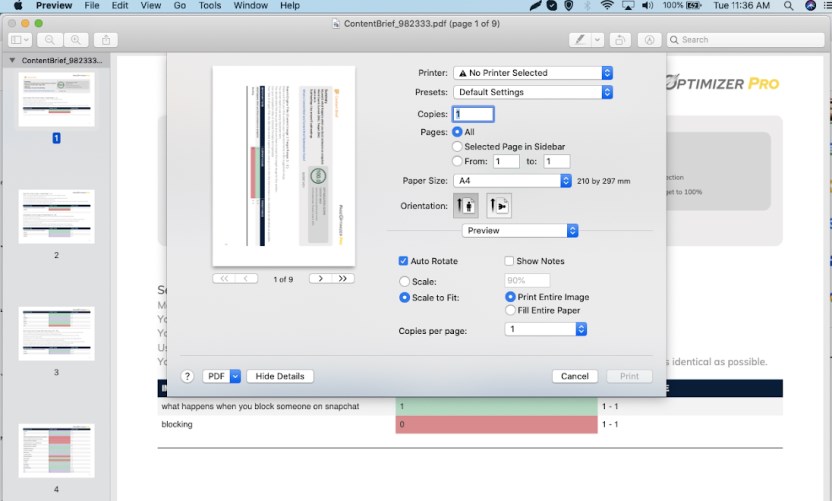
Task: Open the Apple menu
Action: point(18,5)
